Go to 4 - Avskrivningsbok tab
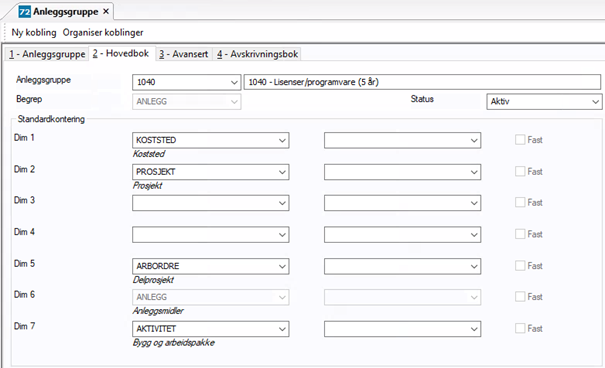Screen dimensions: 605x368 point(257,54)
